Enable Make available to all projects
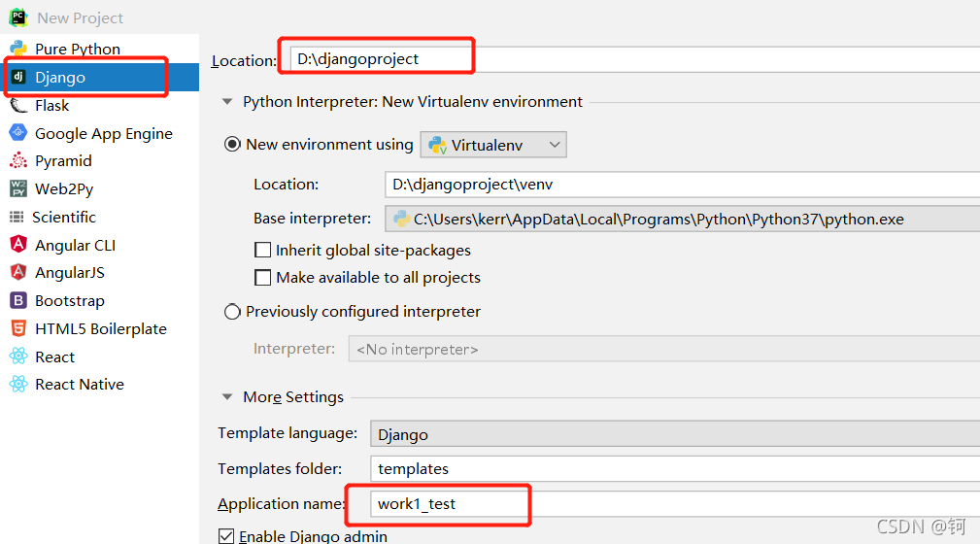 coord(263,277)
